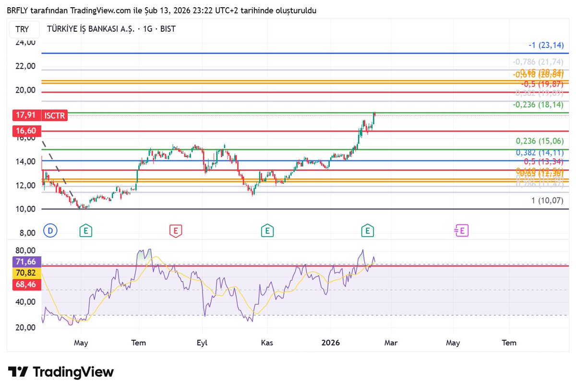576x392 pixels.
Task: Click the Mar label on time axis
Action: point(391,343)
